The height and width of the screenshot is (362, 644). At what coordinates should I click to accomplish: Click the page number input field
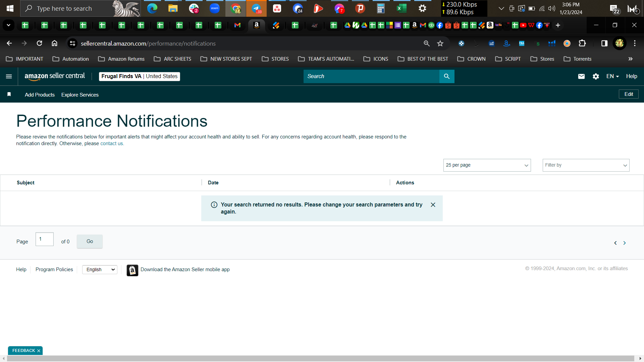click(x=45, y=239)
